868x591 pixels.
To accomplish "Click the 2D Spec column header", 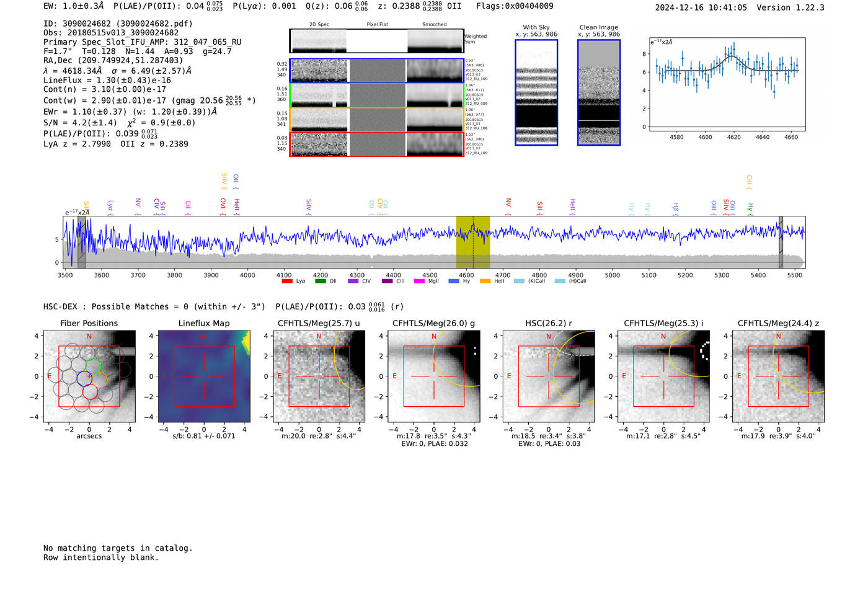I will click(x=319, y=25).
